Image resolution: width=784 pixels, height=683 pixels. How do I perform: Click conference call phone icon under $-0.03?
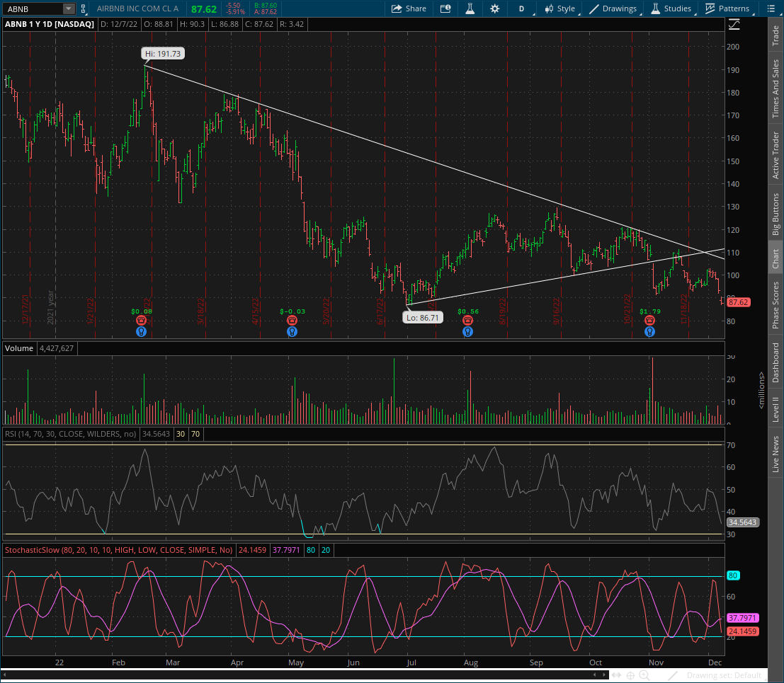[292, 320]
